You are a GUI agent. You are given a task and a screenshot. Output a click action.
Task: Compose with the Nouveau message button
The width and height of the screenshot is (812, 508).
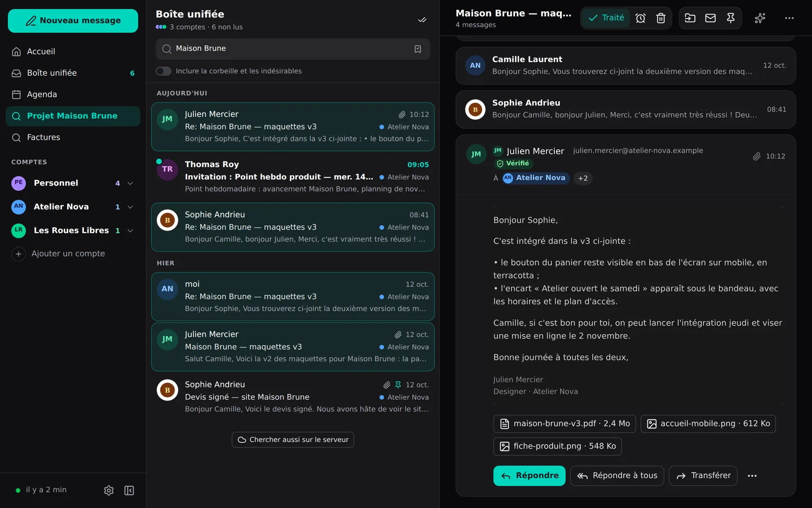pyautogui.click(x=73, y=21)
